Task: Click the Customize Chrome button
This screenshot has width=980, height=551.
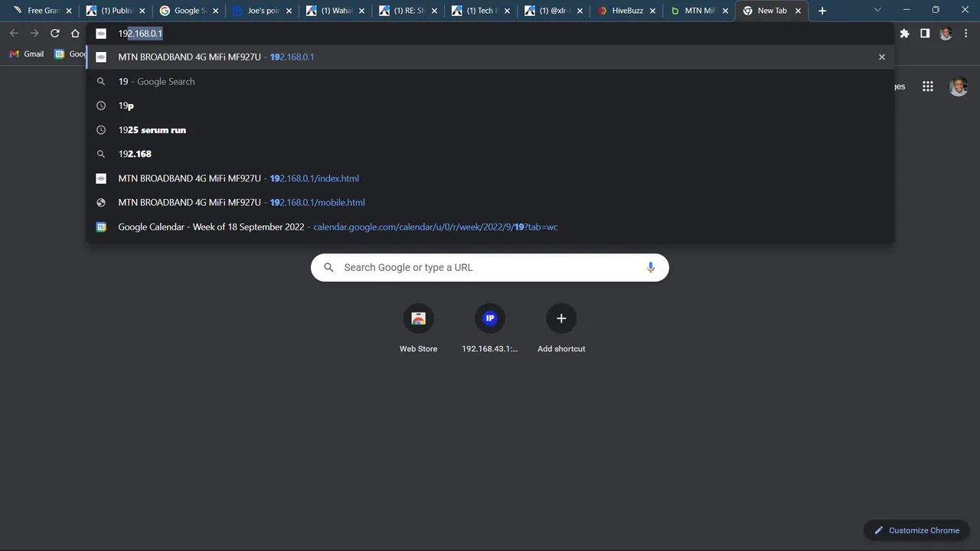Action: 917,530
